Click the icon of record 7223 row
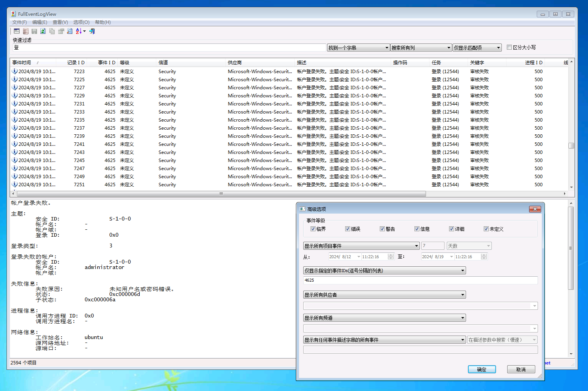The width and height of the screenshot is (588, 391). (x=15, y=71)
